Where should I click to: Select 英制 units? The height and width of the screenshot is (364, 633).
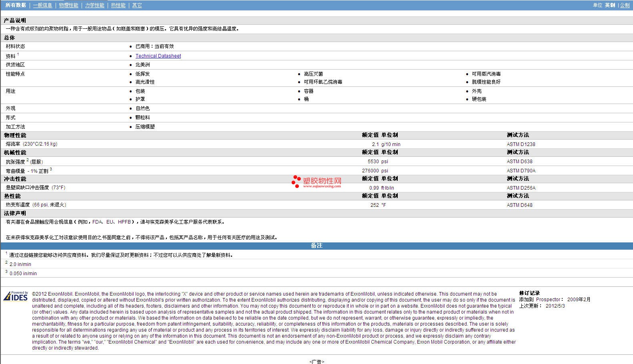[610, 5]
